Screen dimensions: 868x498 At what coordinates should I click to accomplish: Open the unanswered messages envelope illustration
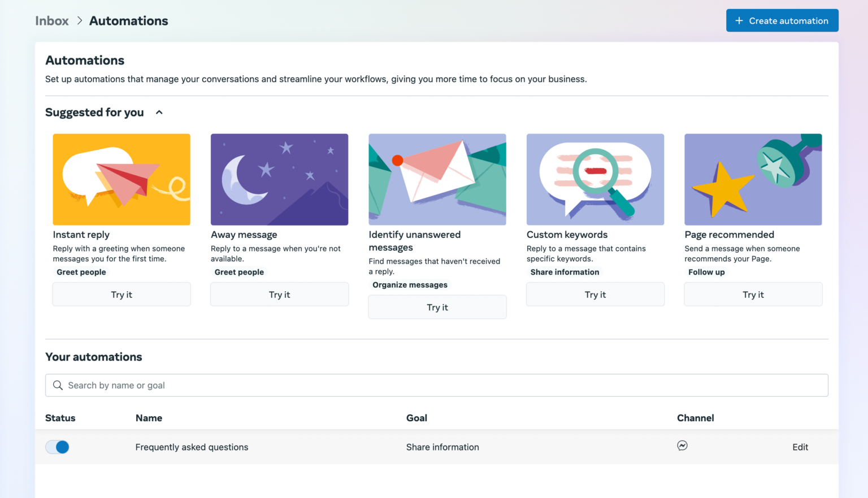point(437,180)
